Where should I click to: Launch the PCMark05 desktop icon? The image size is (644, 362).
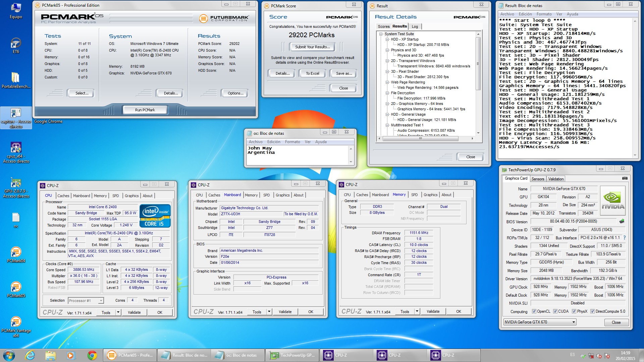[16, 290]
